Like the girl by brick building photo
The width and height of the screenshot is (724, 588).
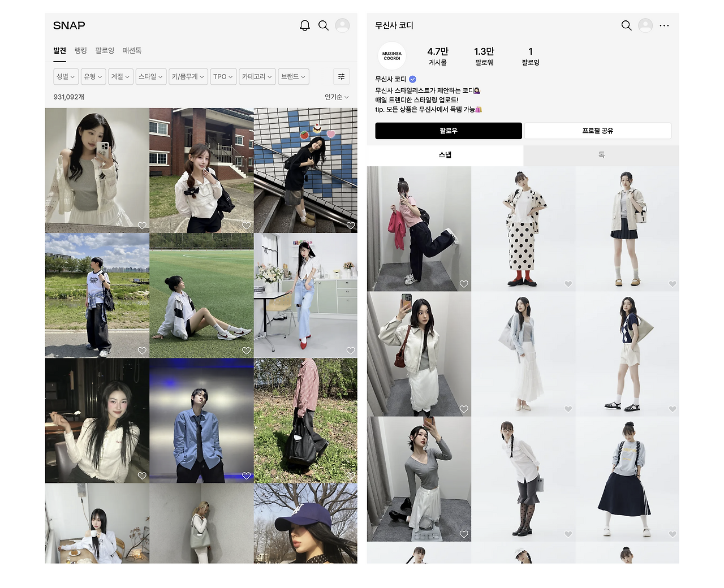click(247, 226)
